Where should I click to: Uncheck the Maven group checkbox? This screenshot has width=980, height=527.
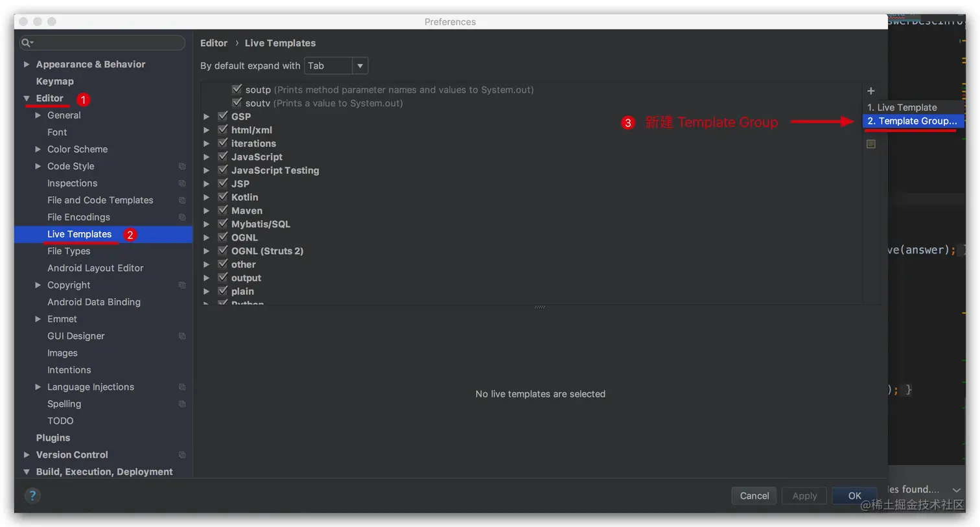pos(223,210)
